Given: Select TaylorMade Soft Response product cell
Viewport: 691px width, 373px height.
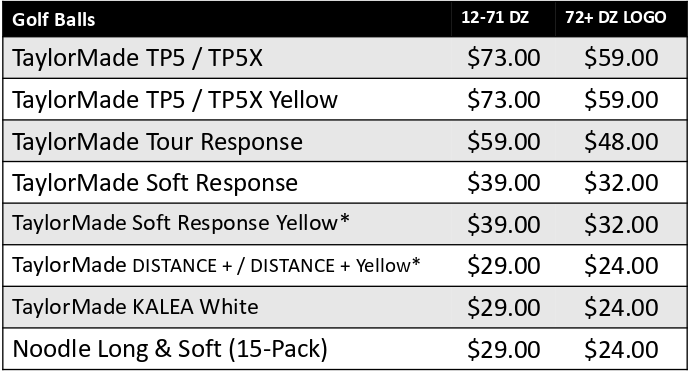Looking at the screenshot, I should pyautogui.click(x=155, y=183).
